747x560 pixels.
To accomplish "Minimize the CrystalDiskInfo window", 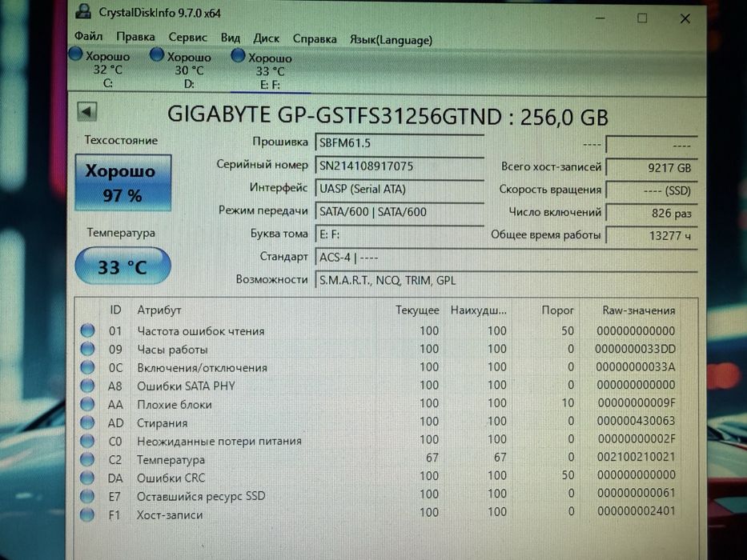I will (600, 18).
